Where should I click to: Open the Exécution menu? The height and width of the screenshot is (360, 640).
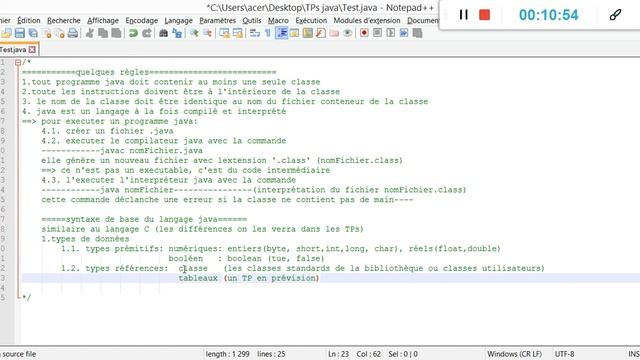(311, 20)
